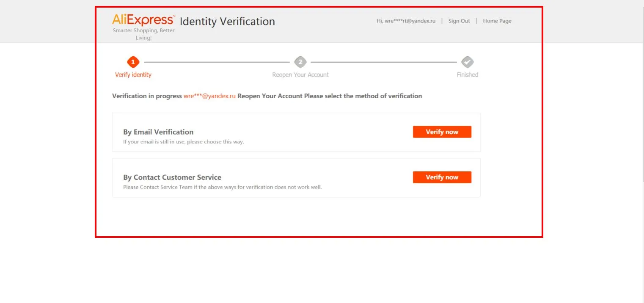644x303 pixels.
Task: Click the Identity Verification page title
Action: point(227,21)
